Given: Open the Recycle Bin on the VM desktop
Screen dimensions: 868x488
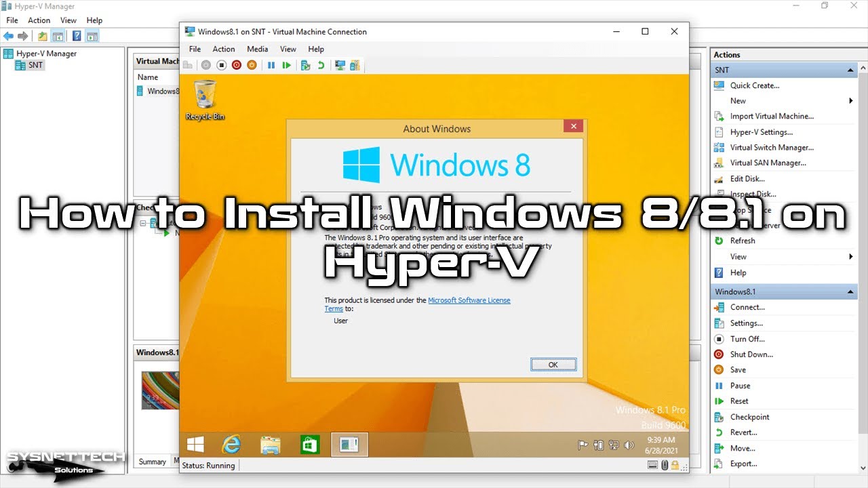Looking at the screenshot, I should tap(205, 100).
